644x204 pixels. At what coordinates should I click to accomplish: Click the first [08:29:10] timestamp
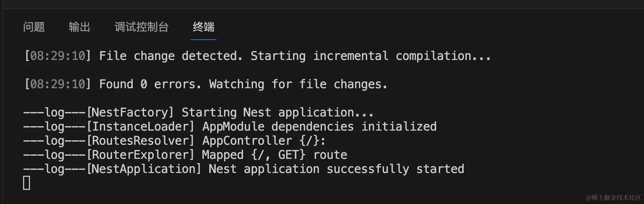(58, 56)
